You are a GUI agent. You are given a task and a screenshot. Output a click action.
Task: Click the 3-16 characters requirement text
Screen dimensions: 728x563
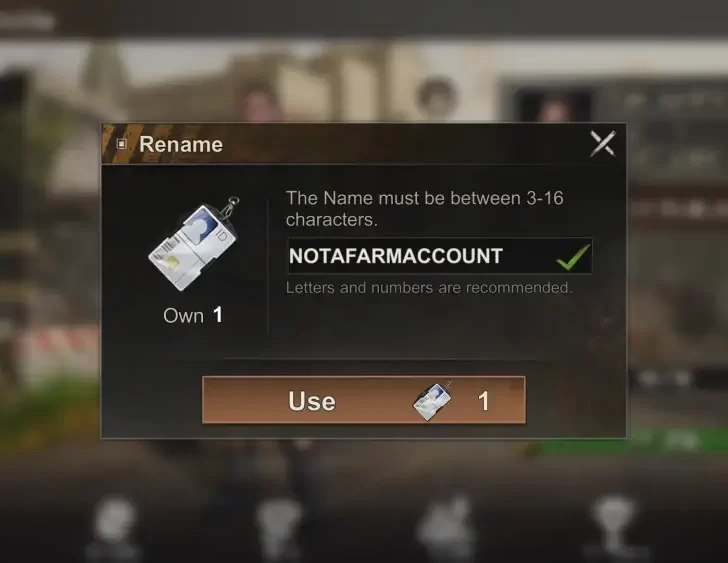(x=424, y=209)
